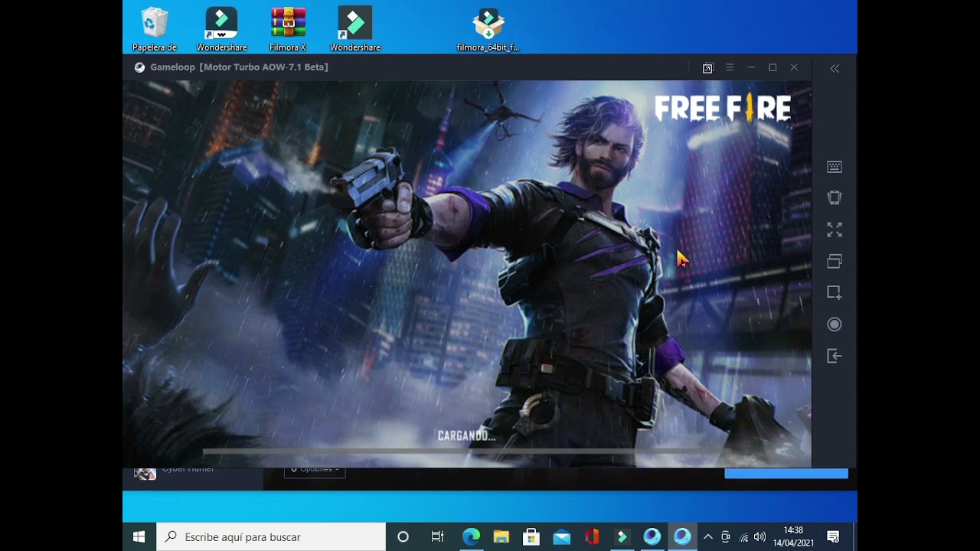980x551 pixels.
Task: Switch to active Gameloop taskbar icon
Action: [682, 537]
